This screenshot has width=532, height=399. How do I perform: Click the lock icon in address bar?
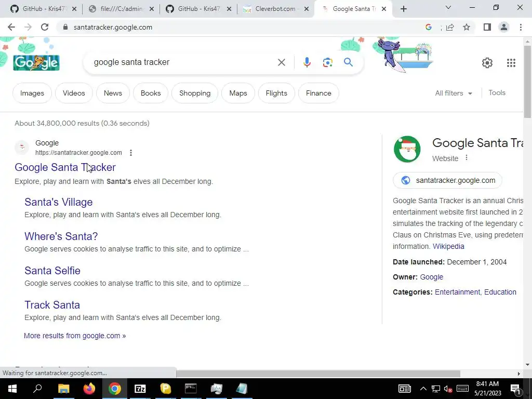66,27
